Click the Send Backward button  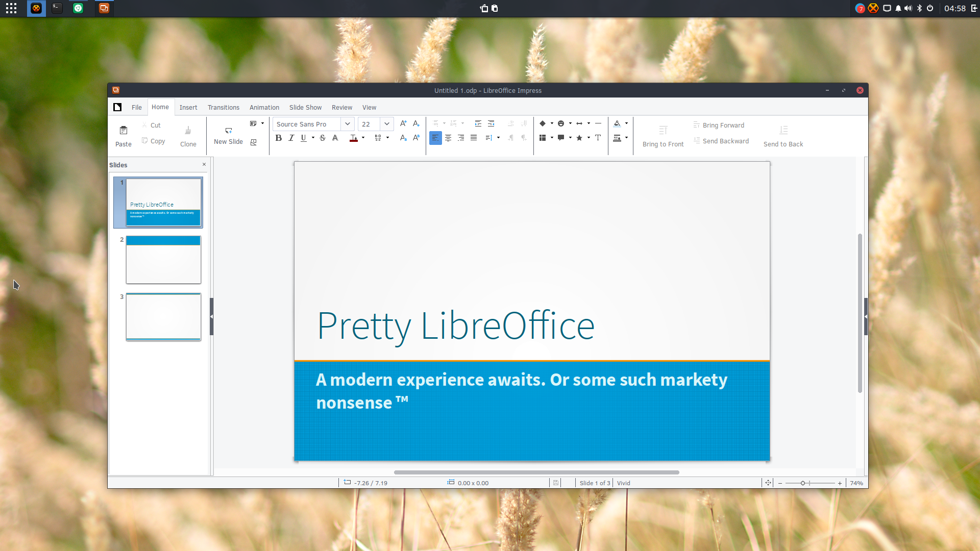(x=721, y=141)
